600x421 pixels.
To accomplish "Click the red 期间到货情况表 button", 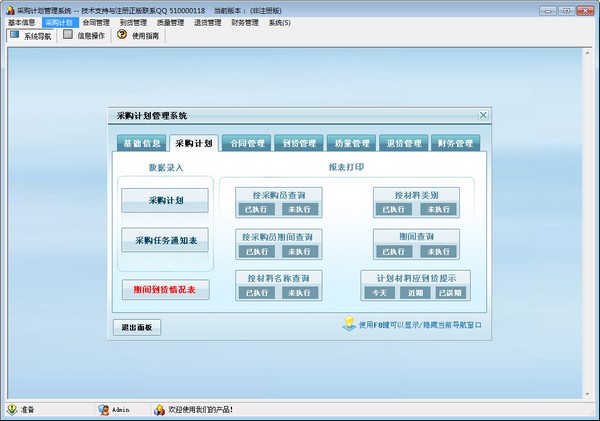I will click(x=165, y=290).
